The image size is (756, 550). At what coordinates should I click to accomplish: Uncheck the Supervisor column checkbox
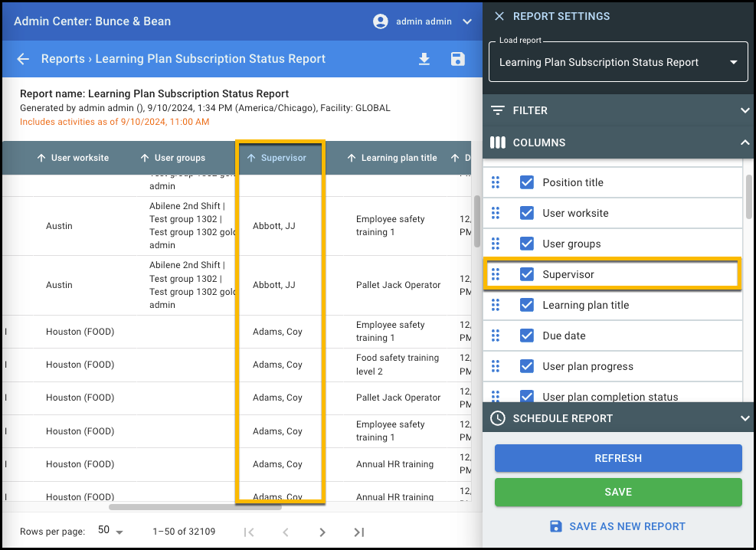coord(527,274)
